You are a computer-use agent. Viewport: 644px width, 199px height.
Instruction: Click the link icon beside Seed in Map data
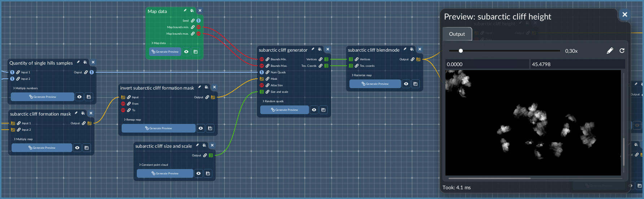pyautogui.click(x=193, y=21)
